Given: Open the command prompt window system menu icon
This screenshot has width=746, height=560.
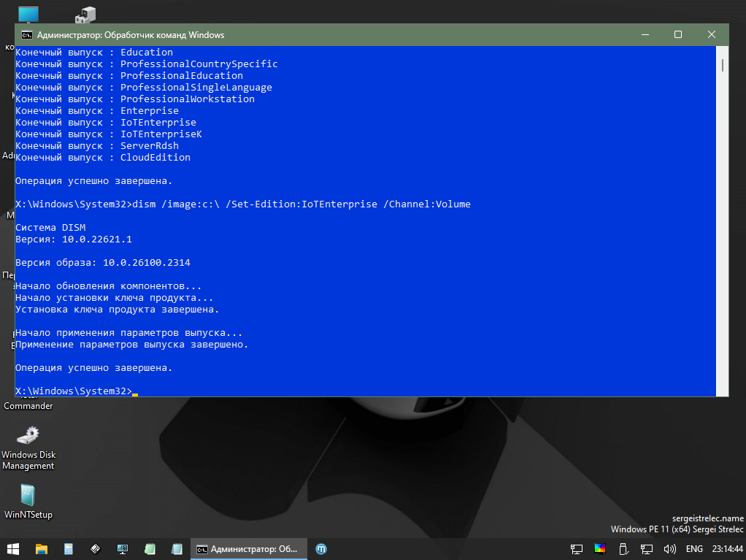Looking at the screenshot, I should [26, 34].
